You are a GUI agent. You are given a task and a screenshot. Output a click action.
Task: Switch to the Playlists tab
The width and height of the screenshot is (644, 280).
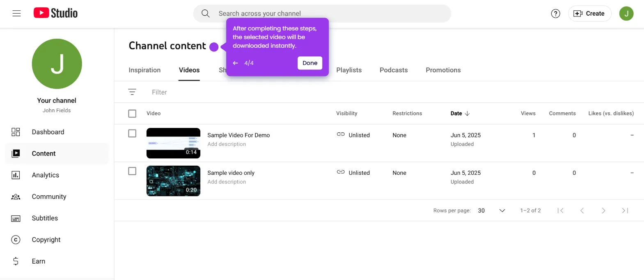(x=349, y=70)
